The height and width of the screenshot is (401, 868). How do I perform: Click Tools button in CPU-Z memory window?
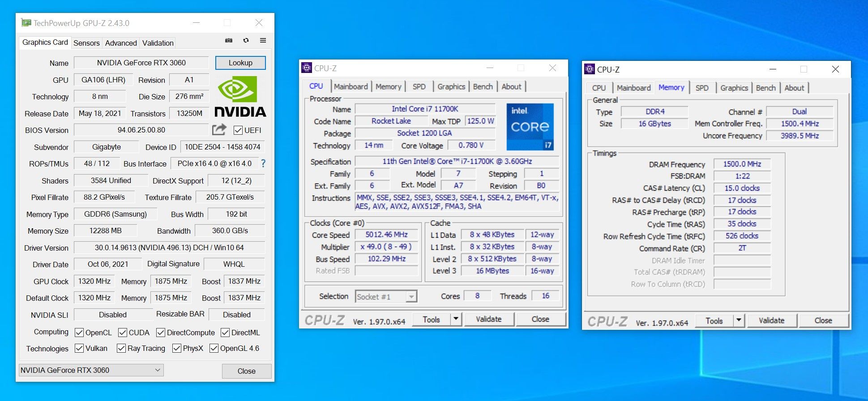pyautogui.click(x=714, y=320)
